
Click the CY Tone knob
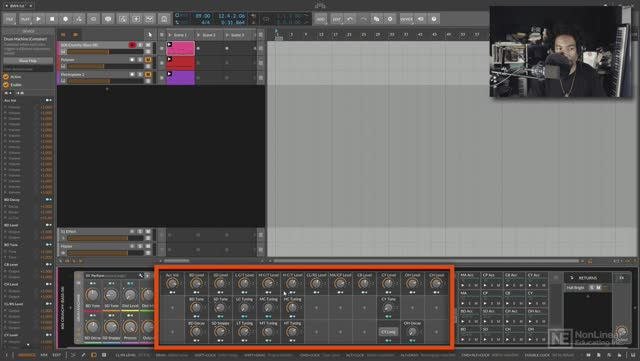pyautogui.click(x=388, y=308)
